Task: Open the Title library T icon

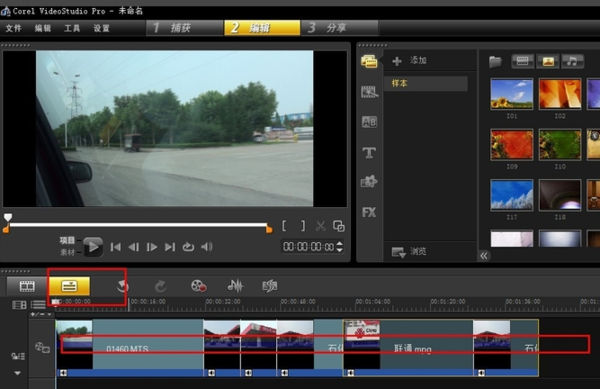Action: pos(369,153)
